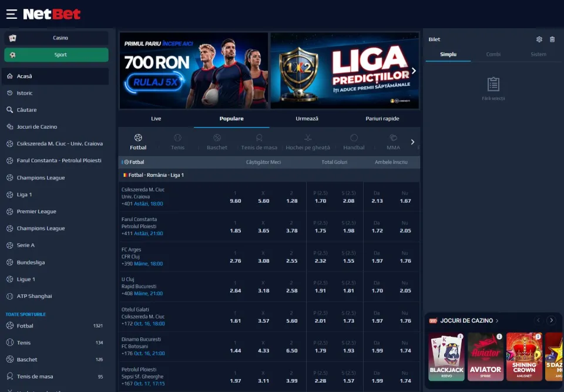Viewport: 564px width, 392px height.
Task: Open the 700 RON welcome bonus banner
Action: [x=193, y=71]
